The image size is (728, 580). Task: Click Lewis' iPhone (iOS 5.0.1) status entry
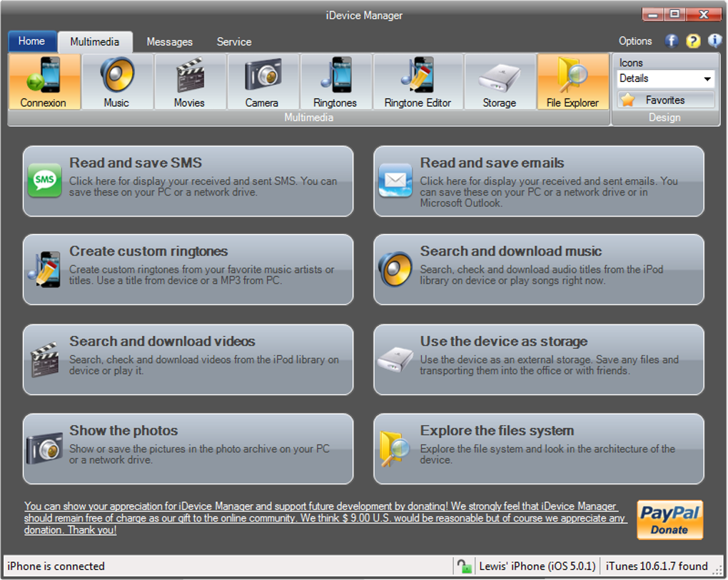point(537,566)
